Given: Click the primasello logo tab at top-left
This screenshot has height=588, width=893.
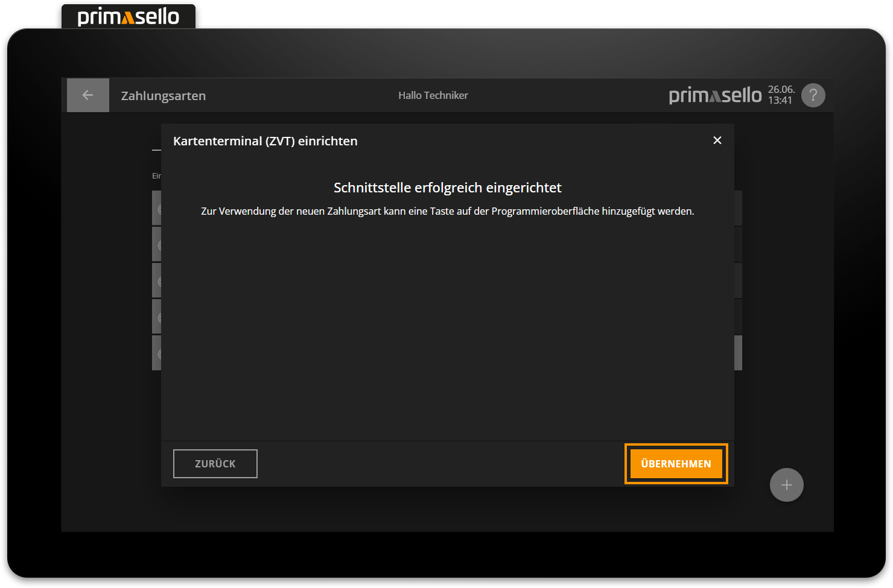Looking at the screenshot, I should point(129,16).
